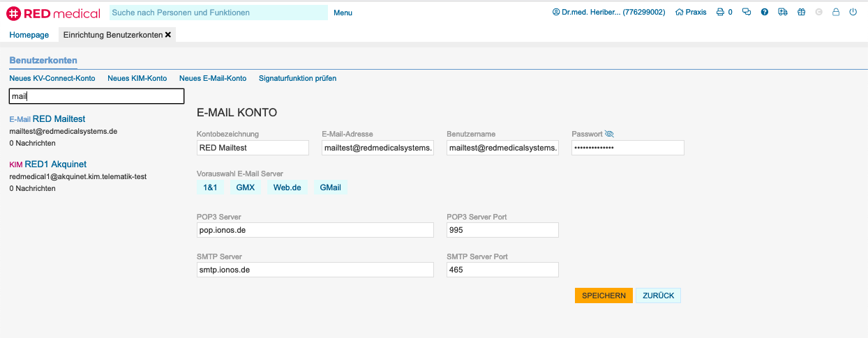Click the ambulance icon in header
Screen dimensions: 868x338
click(782, 13)
